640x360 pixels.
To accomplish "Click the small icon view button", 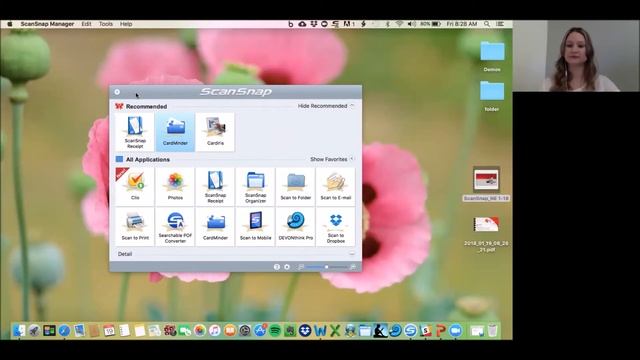I will coord(301,267).
